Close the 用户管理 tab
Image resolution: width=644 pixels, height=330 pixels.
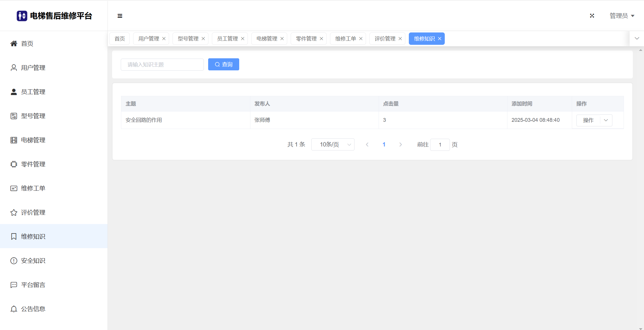[164, 39]
